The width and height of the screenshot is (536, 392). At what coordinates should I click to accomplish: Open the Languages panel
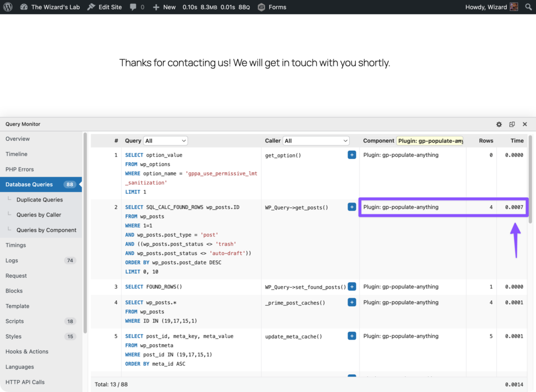[x=41, y=367]
